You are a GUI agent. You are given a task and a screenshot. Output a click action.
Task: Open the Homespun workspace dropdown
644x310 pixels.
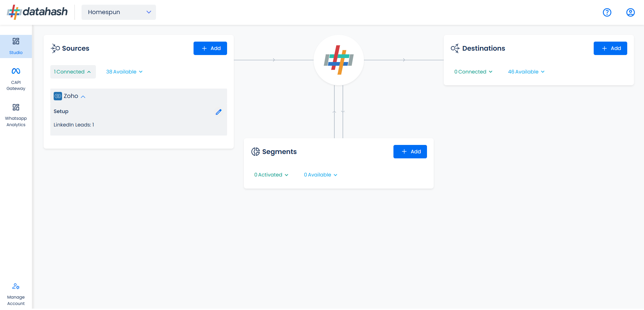[x=119, y=12]
